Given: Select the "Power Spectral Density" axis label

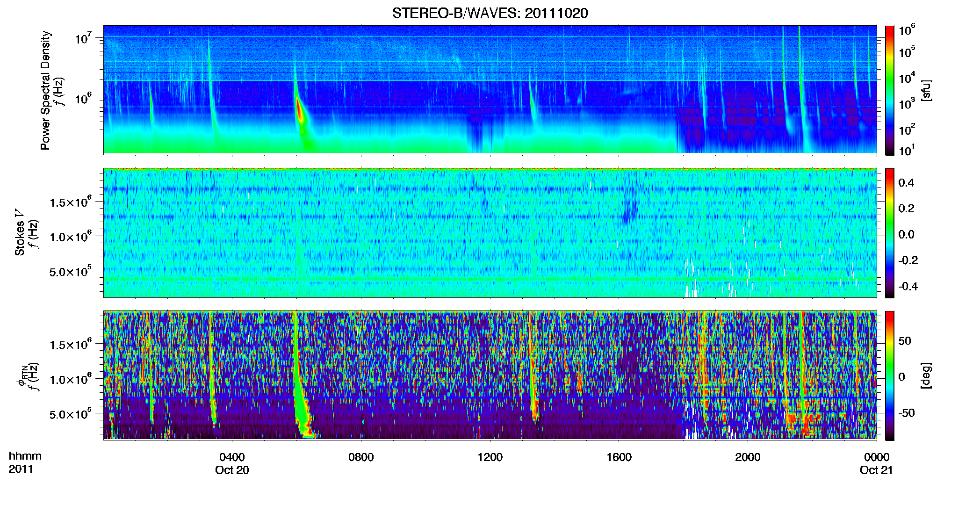Looking at the screenshot, I should pyautogui.click(x=45, y=90).
